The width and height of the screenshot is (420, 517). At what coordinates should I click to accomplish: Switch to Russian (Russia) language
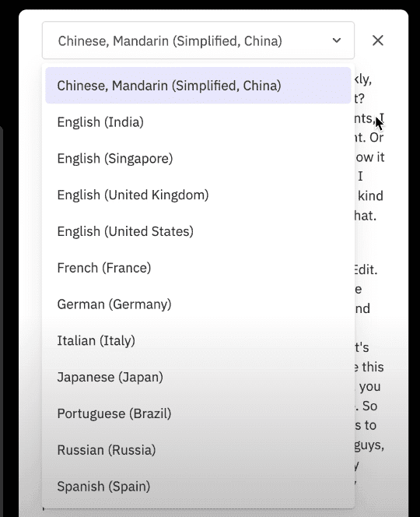pos(198,450)
